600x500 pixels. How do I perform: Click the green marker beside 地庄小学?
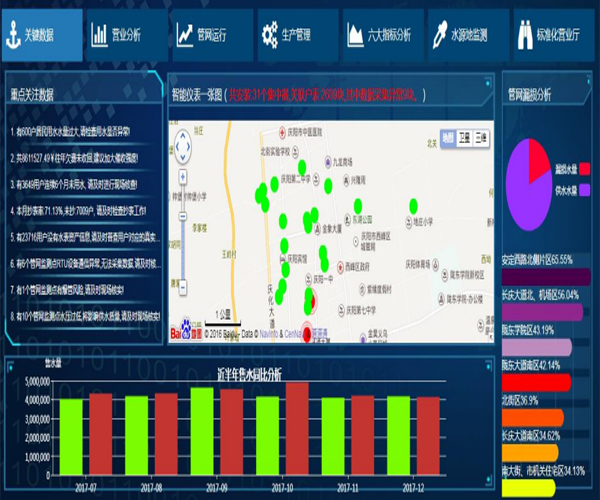(x=413, y=206)
